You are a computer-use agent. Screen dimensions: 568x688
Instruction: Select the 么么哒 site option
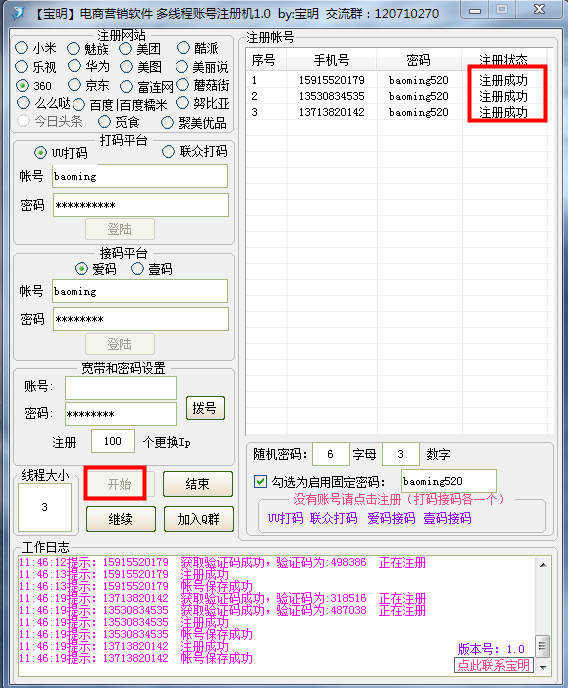(x=23, y=103)
